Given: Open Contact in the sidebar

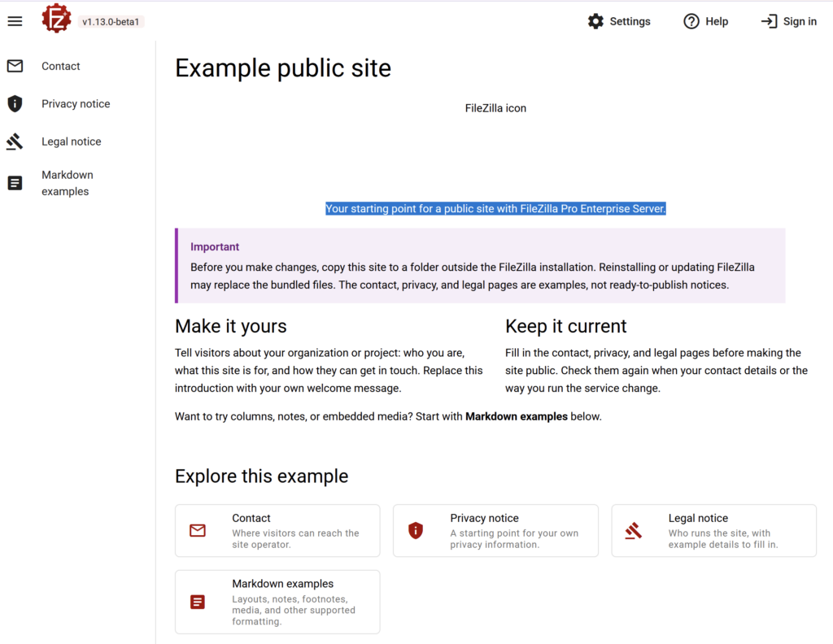Looking at the screenshot, I should coord(60,66).
